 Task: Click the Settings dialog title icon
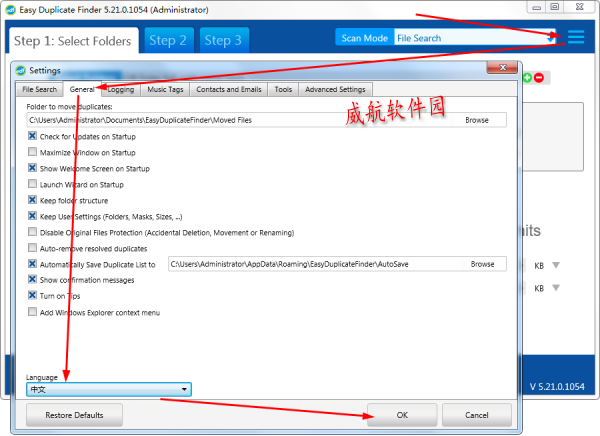(x=21, y=70)
